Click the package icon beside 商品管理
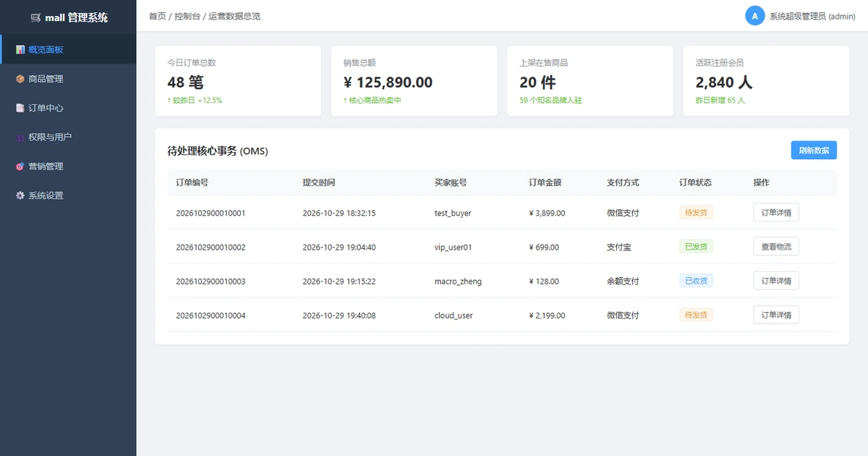The width and height of the screenshot is (868, 456). click(x=20, y=79)
